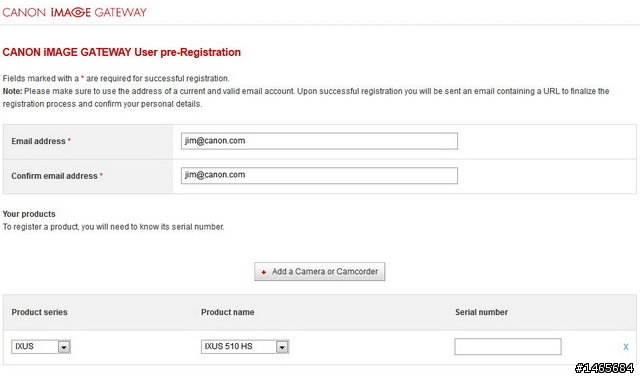
Task: Click the Confirm email address label
Action: pos(54,176)
